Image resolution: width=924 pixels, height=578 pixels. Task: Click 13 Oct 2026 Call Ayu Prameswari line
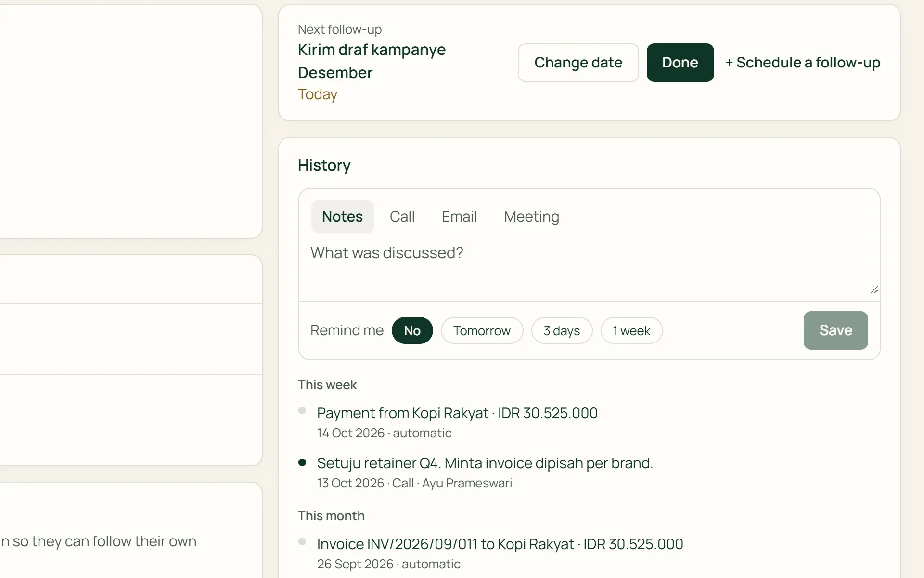click(414, 483)
